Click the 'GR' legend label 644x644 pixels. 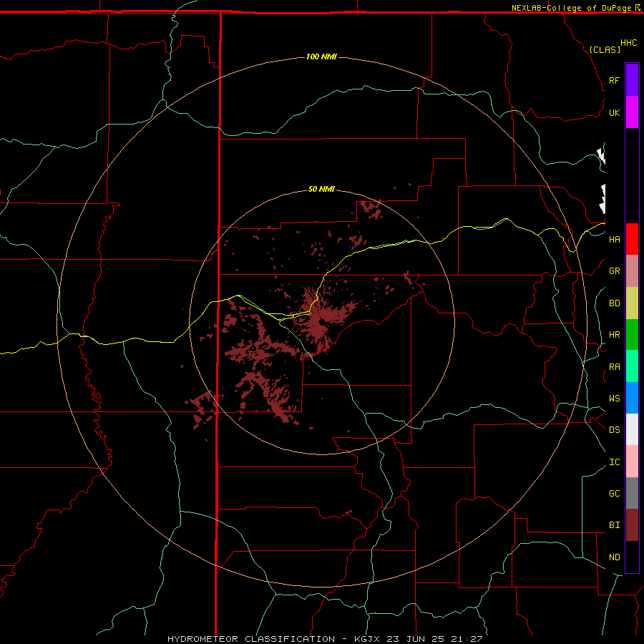(x=614, y=271)
